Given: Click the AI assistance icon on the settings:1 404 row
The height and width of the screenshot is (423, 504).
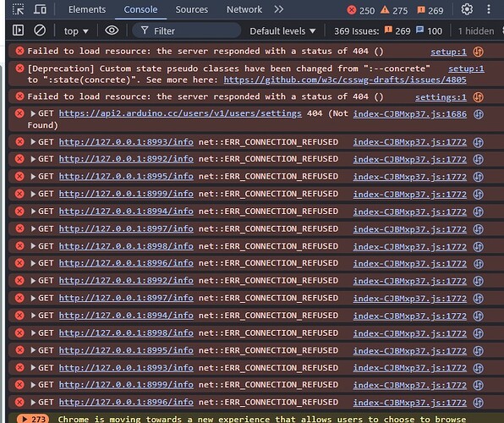Looking at the screenshot, I should tap(479, 97).
